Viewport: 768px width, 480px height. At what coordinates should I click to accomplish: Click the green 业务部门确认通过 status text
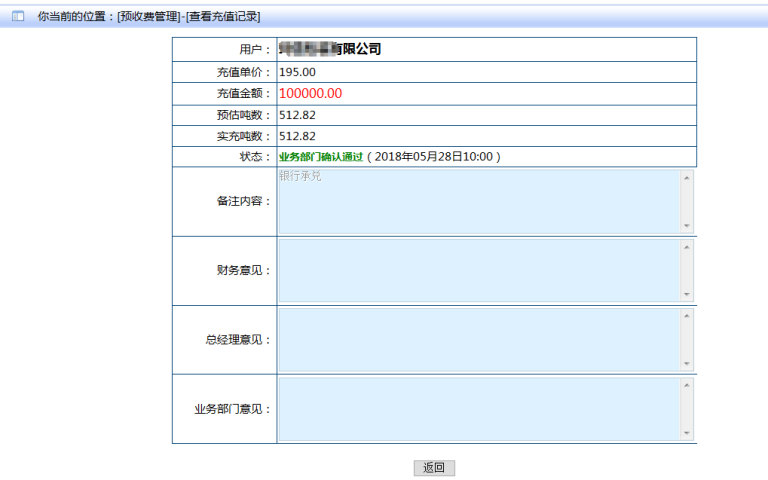[x=320, y=157]
